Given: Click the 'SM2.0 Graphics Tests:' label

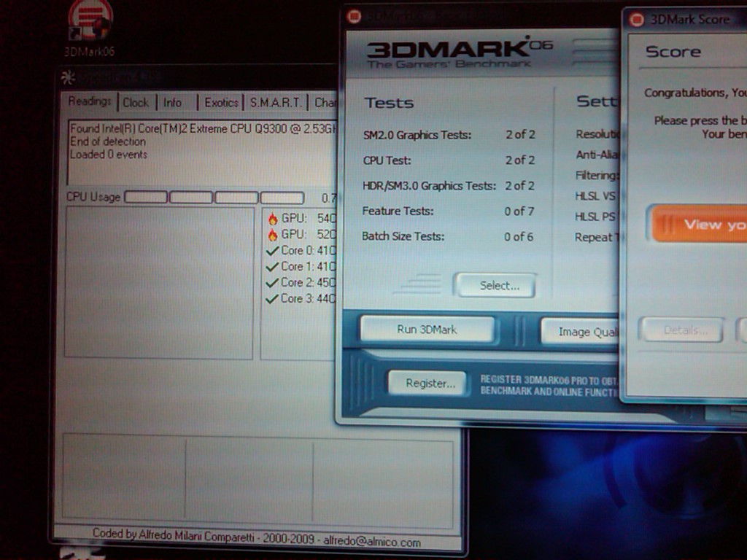Looking at the screenshot, I should tap(417, 135).
